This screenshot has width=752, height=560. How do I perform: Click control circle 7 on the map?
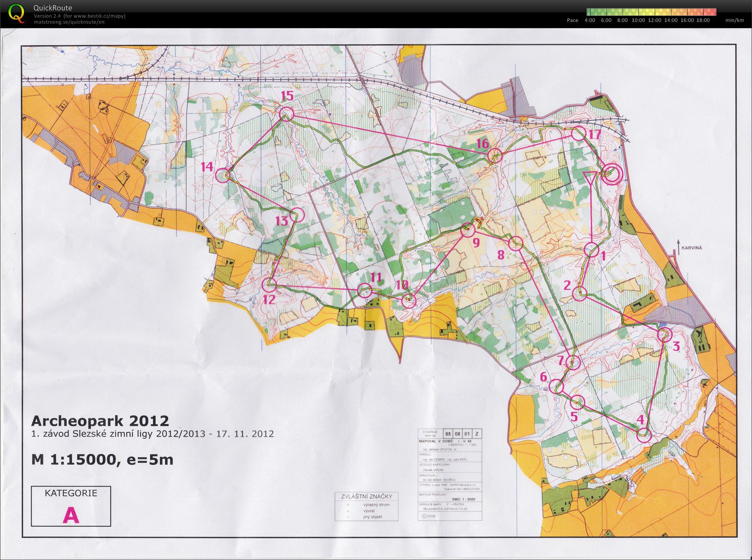572,362
